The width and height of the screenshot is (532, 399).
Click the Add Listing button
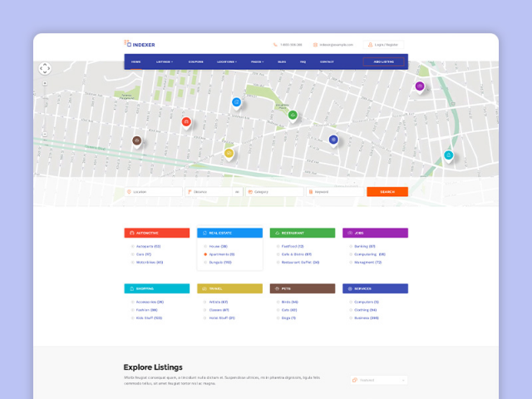(x=384, y=62)
